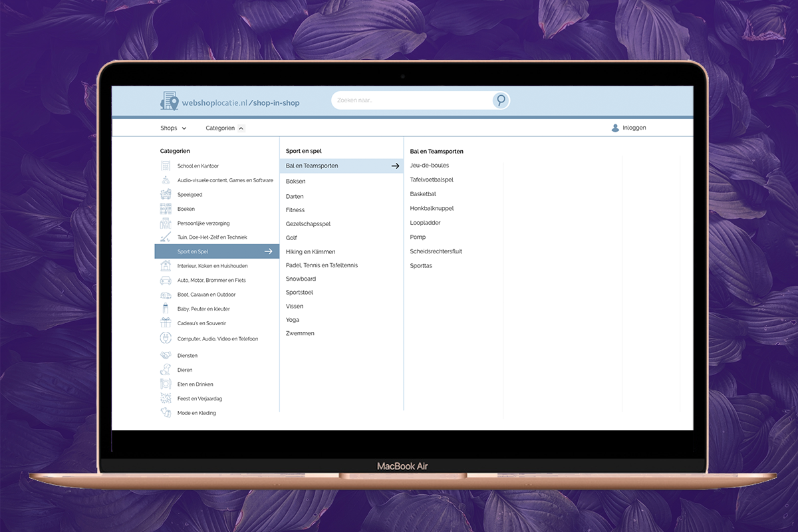
Task: Click the Interieur, Koken en Huishouden icon
Action: pyautogui.click(x=166, y=266)
